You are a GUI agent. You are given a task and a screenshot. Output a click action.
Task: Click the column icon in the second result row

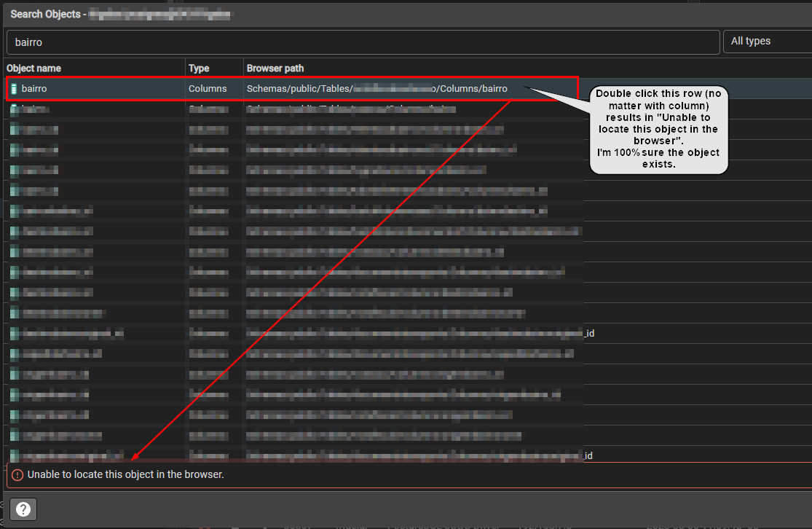(x=14, y=109)
